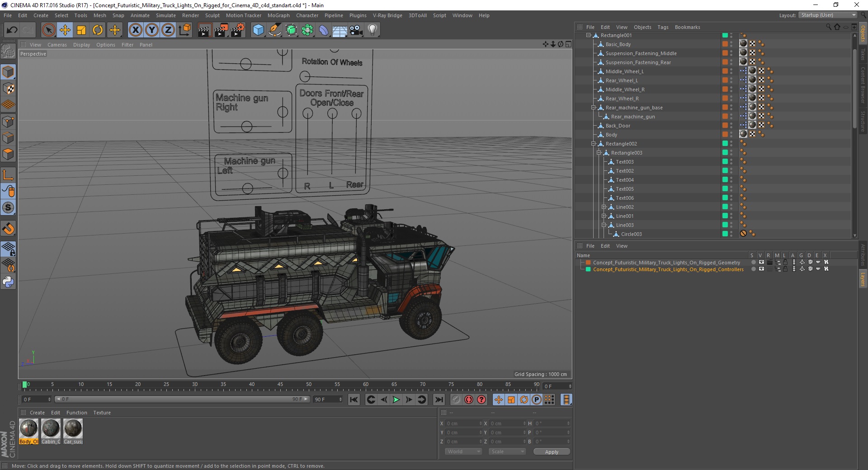Image resolution: width=868 pixels, height=470 pixels.
Task: Toggle position keyframe recording
Action: click(498, 399)
